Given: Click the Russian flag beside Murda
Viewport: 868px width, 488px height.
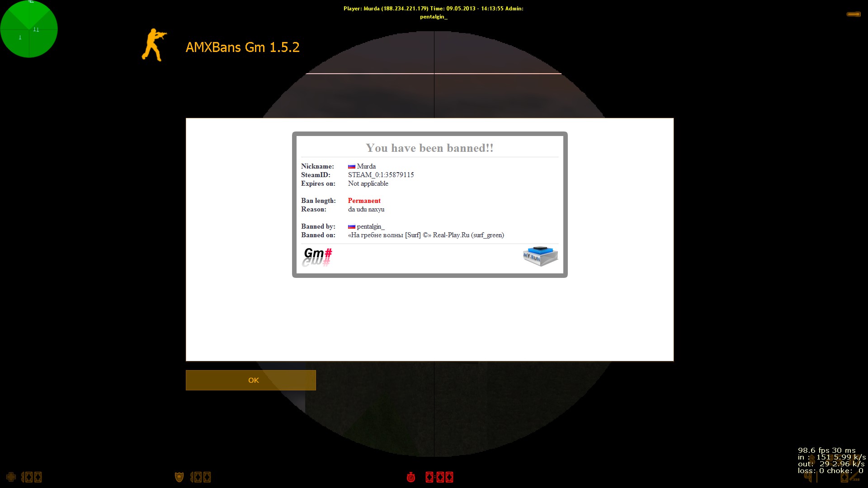Looking at the screenshot, I should [x=351, y=167].
